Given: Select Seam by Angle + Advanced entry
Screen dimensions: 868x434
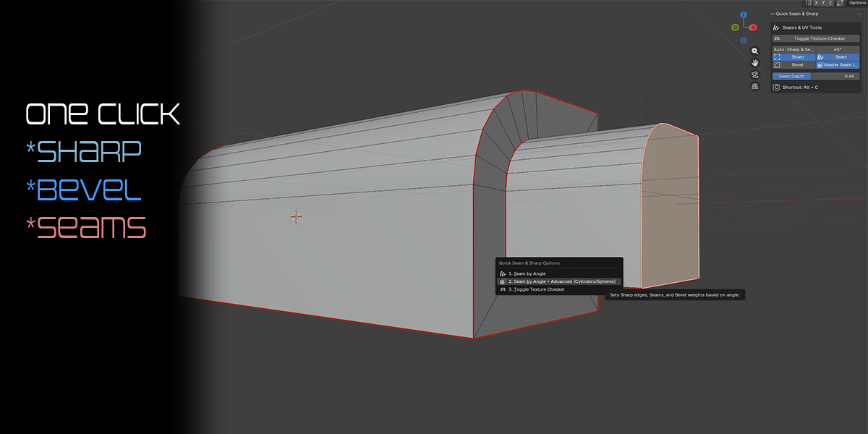Looking at the screenshot, I should click(558, 281).
